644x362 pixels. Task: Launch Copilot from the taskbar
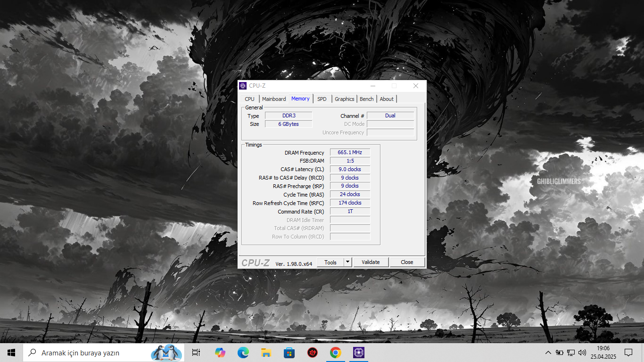tap(220, 353)
